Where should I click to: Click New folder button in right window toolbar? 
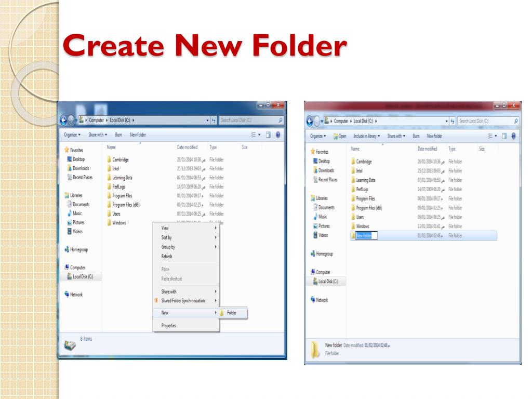tap(434, 136)
